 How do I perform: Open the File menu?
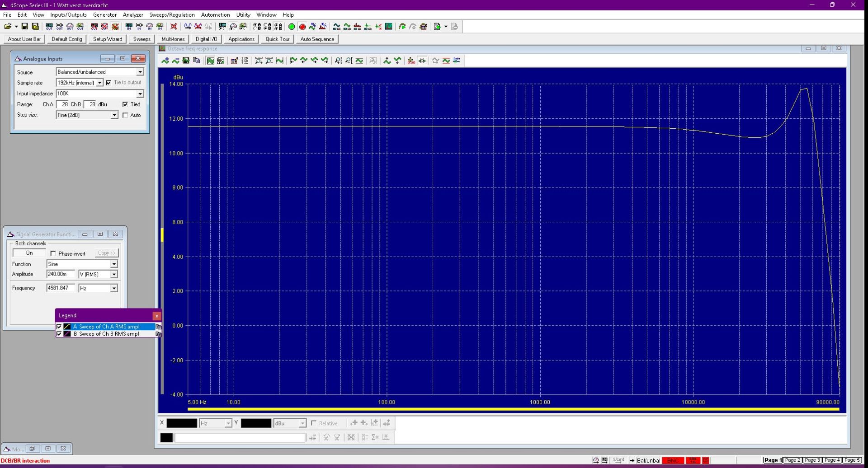point(7,15)
